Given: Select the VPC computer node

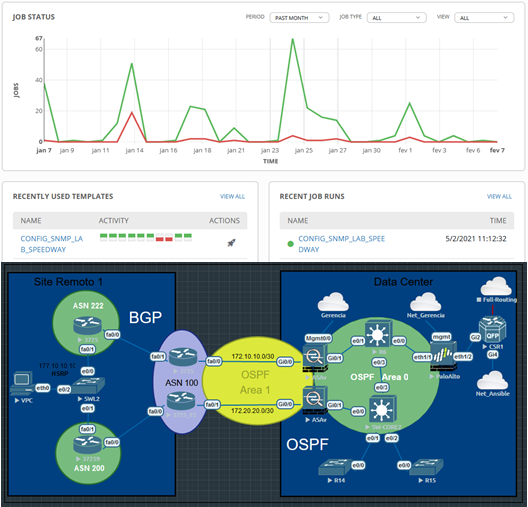Looking at the screenshot, I should [23, 383].
